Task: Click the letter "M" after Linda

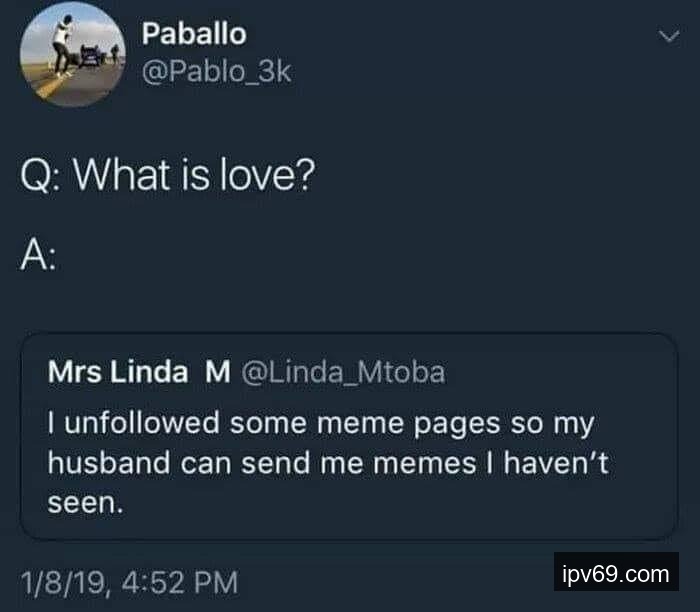Action: pos(218,373)
